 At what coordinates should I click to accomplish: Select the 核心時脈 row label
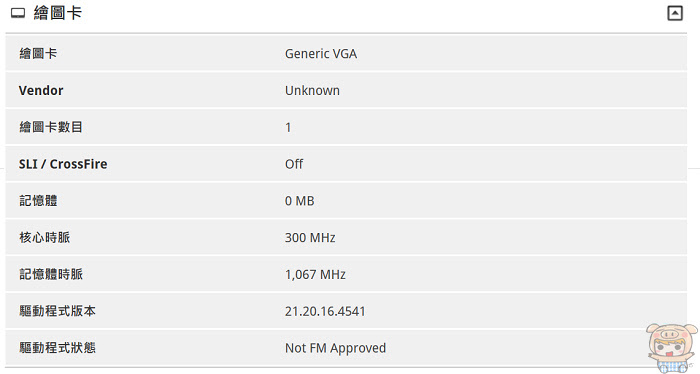click(45, 237)
